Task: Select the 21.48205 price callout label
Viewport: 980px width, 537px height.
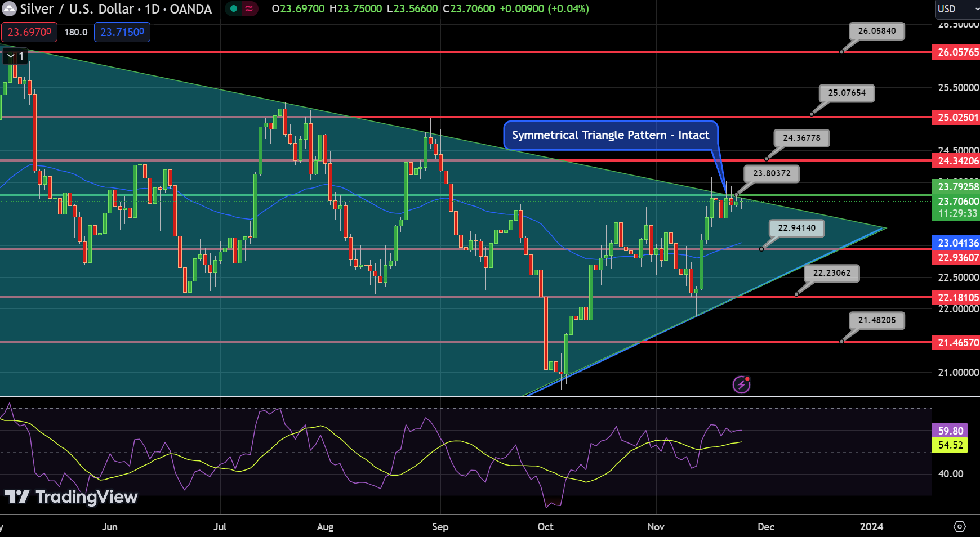Action: click(877, 320)
